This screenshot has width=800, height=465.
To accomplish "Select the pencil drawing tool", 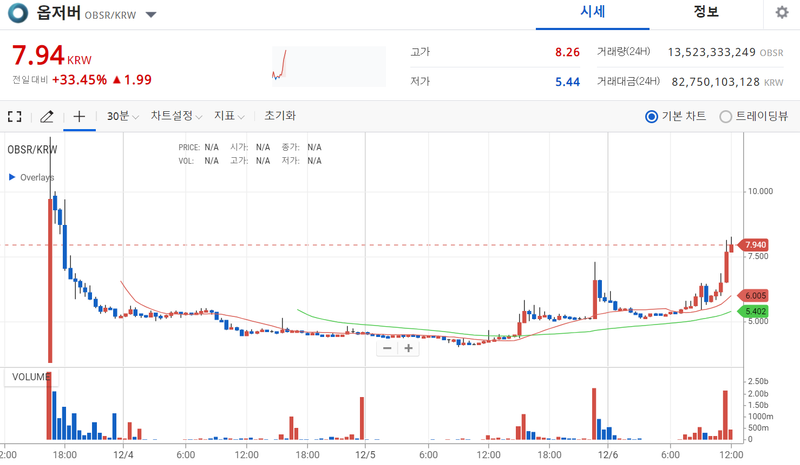I will 46,117.
